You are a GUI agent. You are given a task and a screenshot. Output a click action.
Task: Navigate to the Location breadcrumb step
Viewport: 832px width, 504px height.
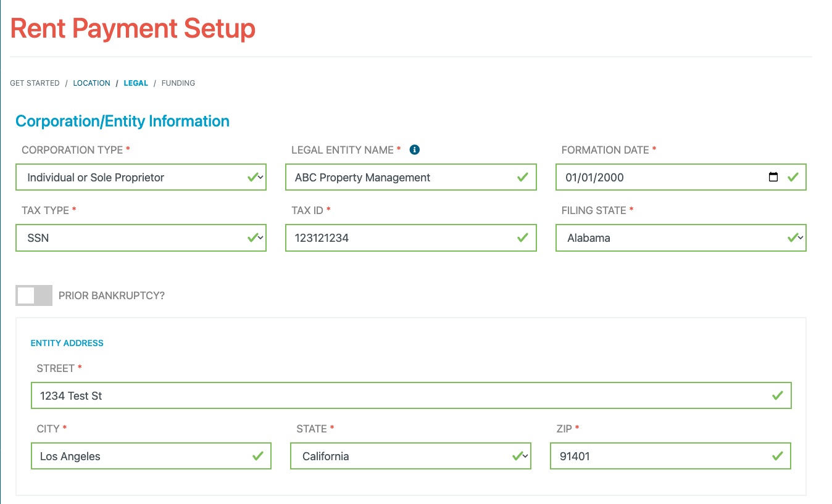pos(91,83)
